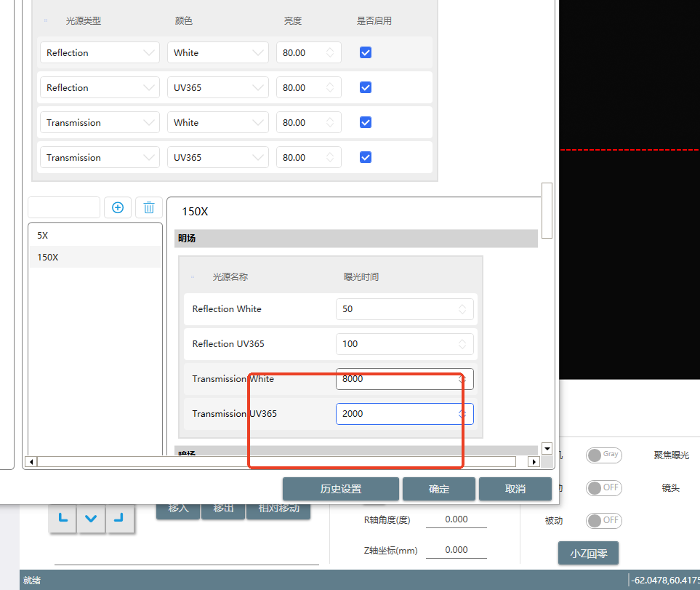Image resolution: width=700 pixels, height=590 pixels.
Task: Click the add lens plus icon
Action: click(x=118, y=207)
